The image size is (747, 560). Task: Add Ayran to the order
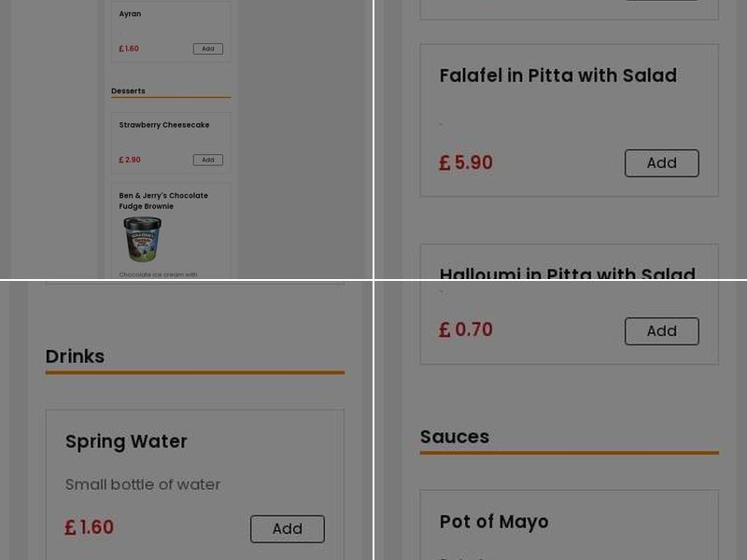(x=207, y=49)
